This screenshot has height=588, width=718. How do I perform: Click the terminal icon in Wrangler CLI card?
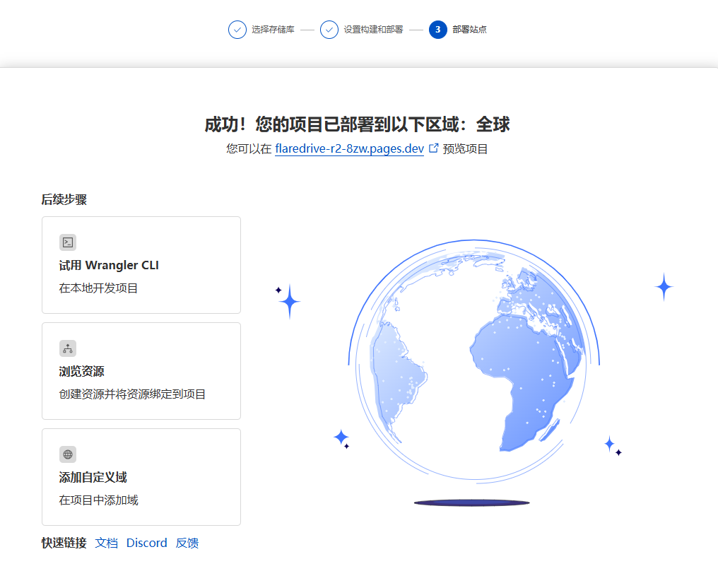(x=68, y=242)
